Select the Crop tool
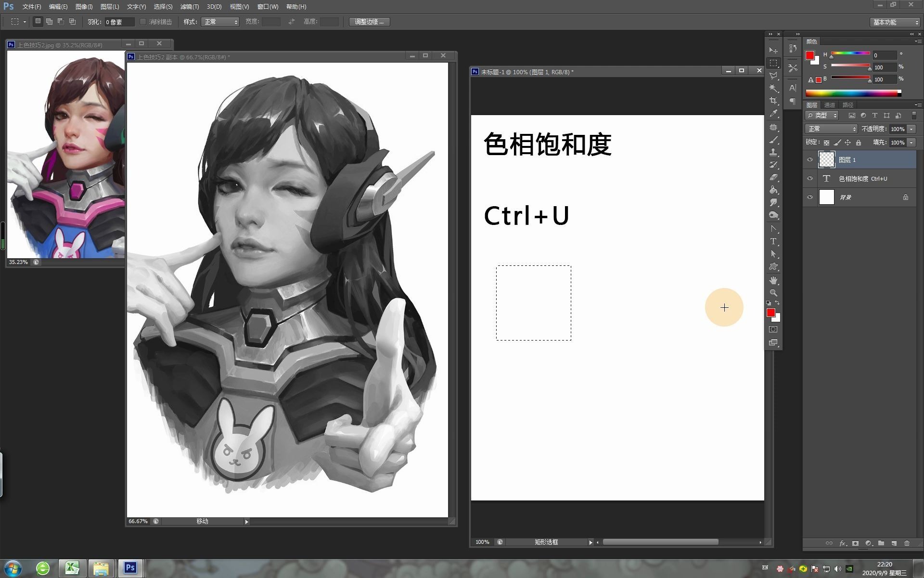This screenshot has width=924, height=578. [773, 101]
